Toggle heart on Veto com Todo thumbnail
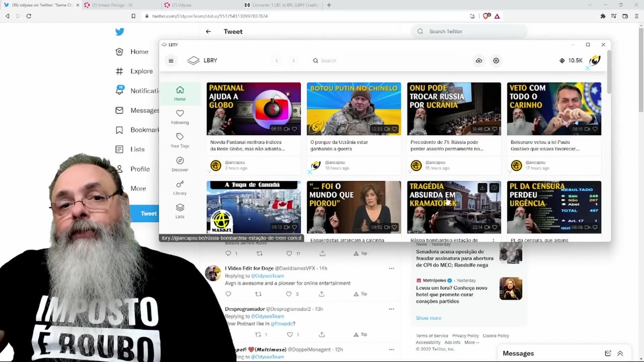The height and width of the screenshot is (362, 644). point(595,129)
